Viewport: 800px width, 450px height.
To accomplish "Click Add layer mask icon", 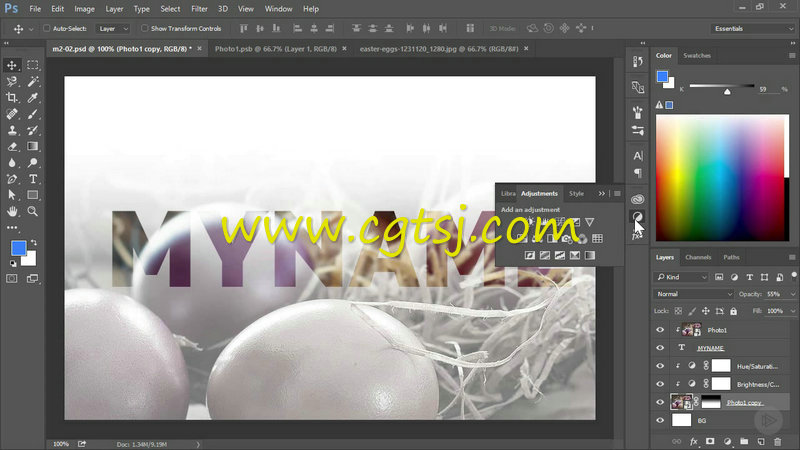I will point(710,441).
